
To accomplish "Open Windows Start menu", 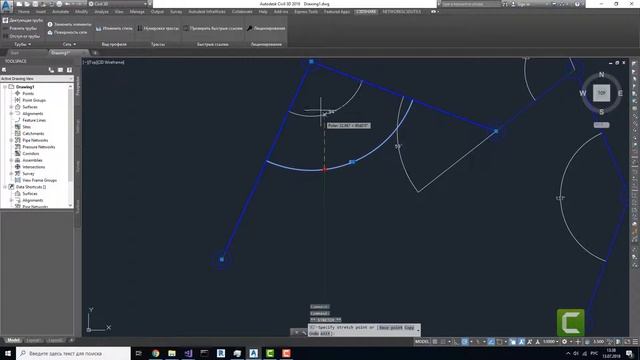I will pyautogui.click(x=7, y=353).
